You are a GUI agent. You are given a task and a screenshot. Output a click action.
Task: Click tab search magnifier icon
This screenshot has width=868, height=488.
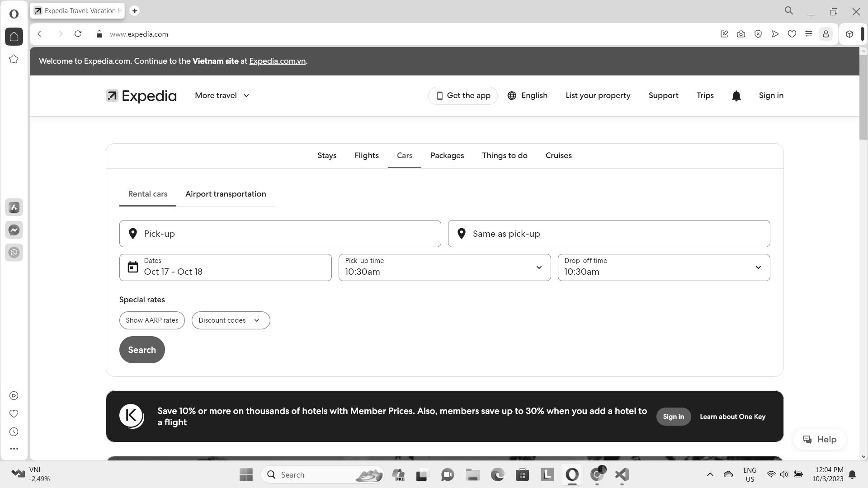789,10
